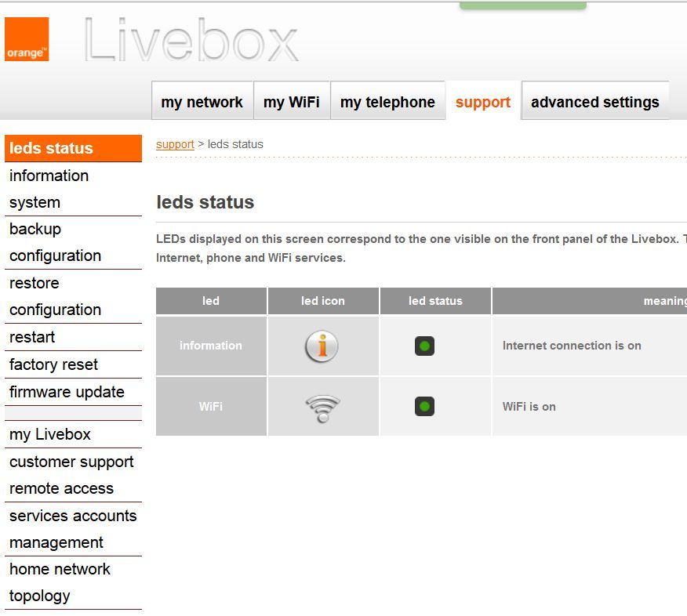Open firmware update in the sidebar
Viewport: 687px width, 616px height.
click(73, 392)
